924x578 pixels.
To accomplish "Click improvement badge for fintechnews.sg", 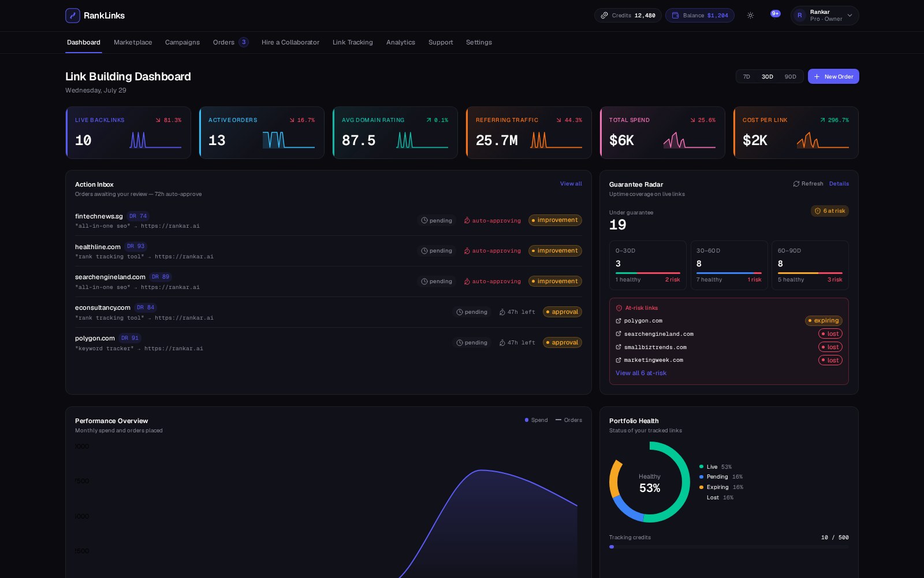I will pyautogui.click(x=555, y=220).
